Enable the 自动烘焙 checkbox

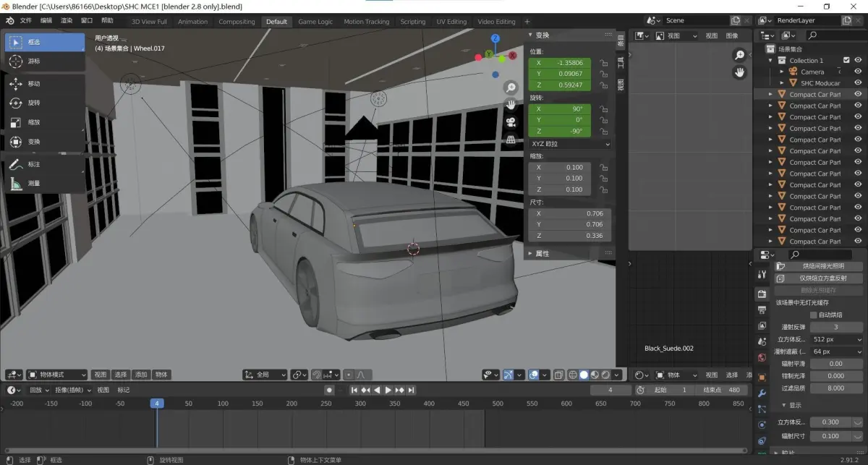pyautogui.click(x=813, y=315)
